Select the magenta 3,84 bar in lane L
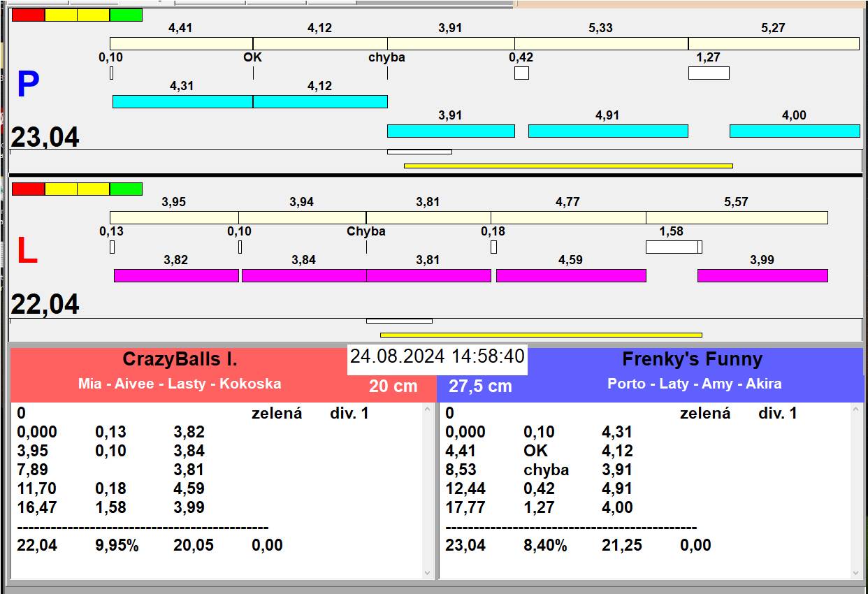The image size is (868, 594). coord(304,275)
